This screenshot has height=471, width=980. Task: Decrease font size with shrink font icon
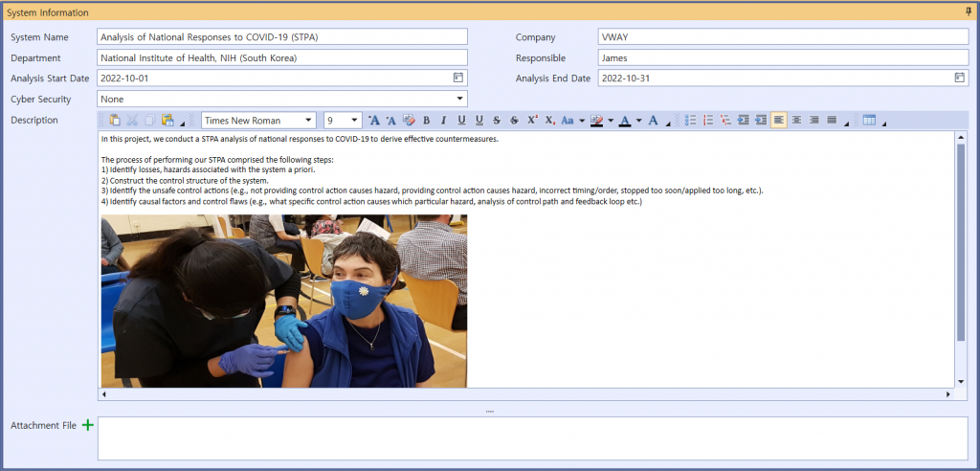(391, 120)
